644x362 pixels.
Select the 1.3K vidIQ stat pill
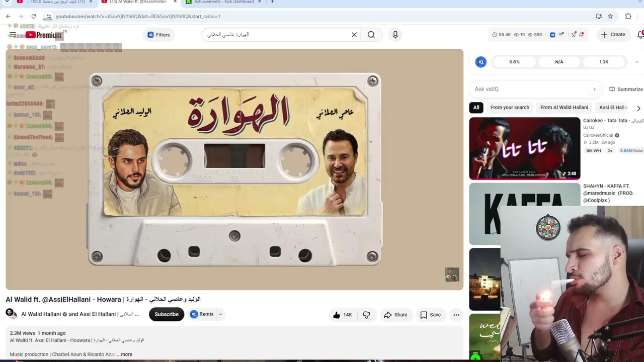pyautogui.click(x=604, y=62)
